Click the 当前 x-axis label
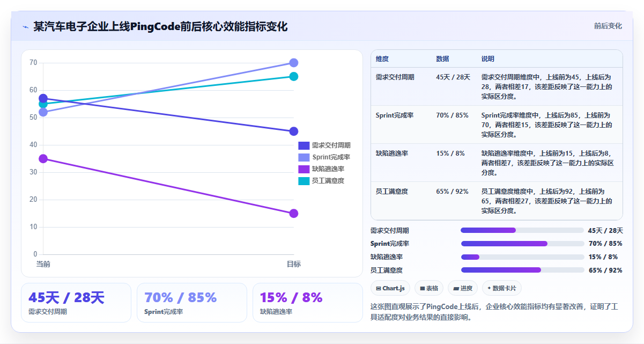 [x=43, y=264]
